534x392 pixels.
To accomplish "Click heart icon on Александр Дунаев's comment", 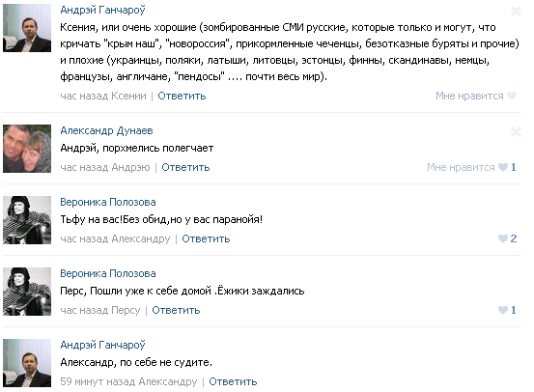I will click(x=503, y=167).
